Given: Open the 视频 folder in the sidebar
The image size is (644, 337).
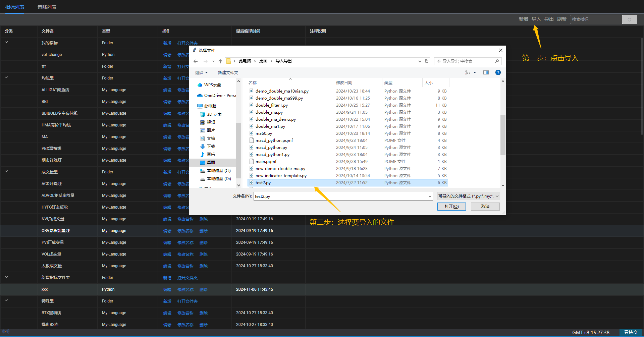Looking at the screenshot, I should (x=208, y=122).
